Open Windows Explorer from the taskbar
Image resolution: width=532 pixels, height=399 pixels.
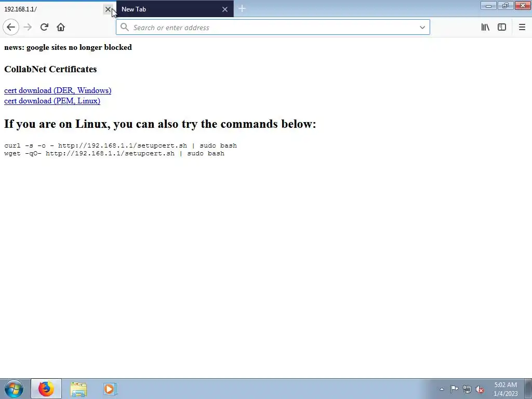pyautogui.click(x=78, y=389)
